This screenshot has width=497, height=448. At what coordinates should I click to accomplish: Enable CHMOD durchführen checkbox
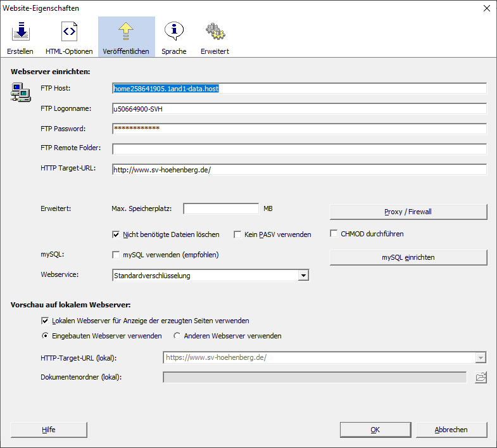click(334, 234)
